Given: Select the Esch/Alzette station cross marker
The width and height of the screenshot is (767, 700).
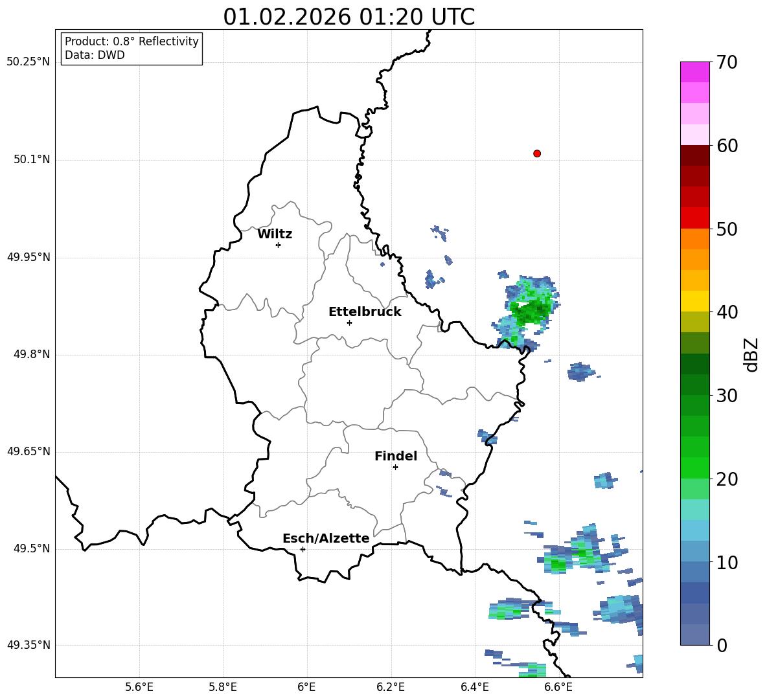Looking at the screenshot, I should coord(303,549).
